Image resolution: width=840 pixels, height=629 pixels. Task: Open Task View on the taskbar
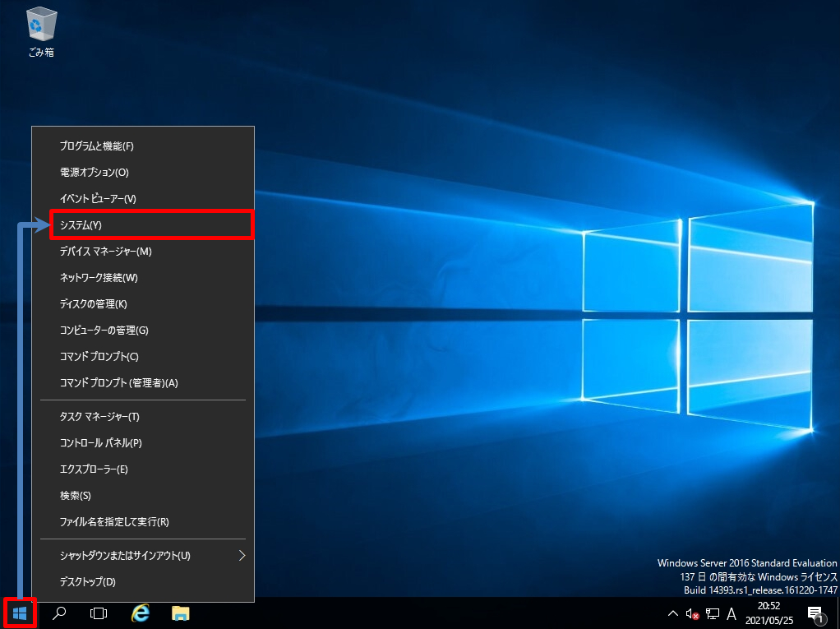click(99, 613)
